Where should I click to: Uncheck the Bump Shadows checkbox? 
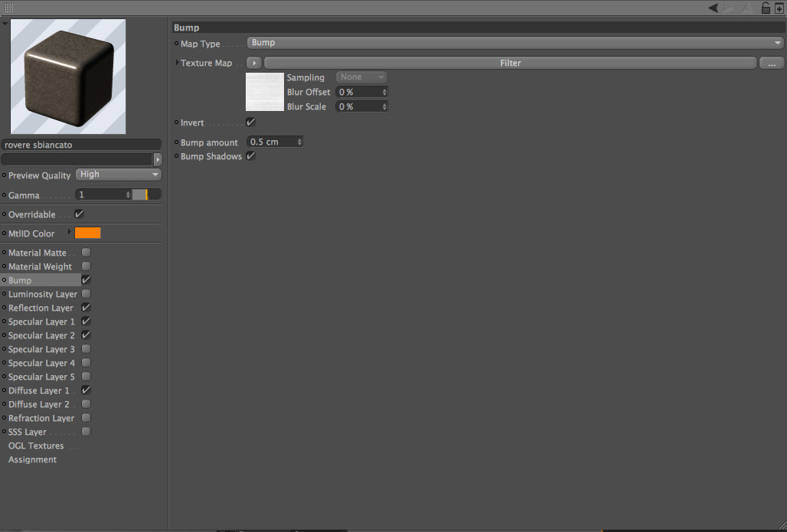pos(250,156)
